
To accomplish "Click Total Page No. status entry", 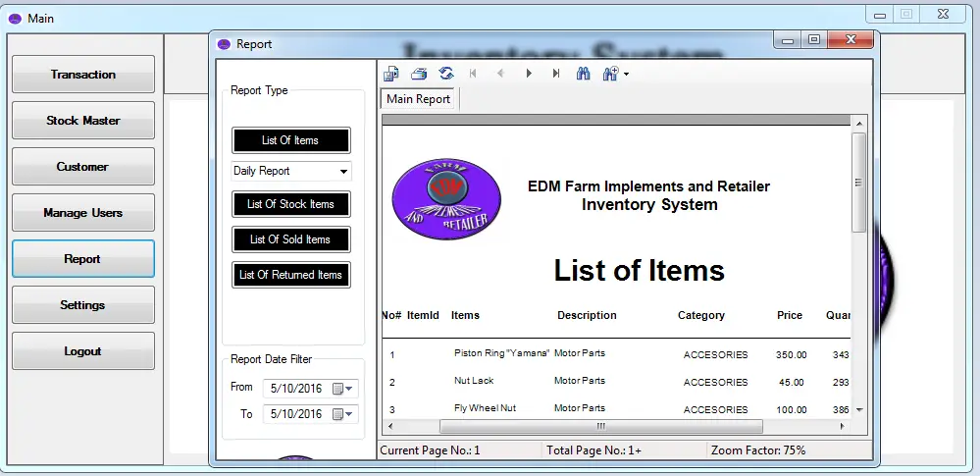I will (x=593, y=450).
